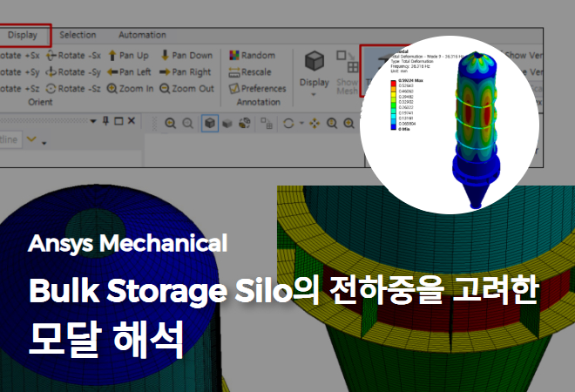Screen dimensions: 575x392
Task: Click the blue legend minimum block
Action: tap(394, 127)
